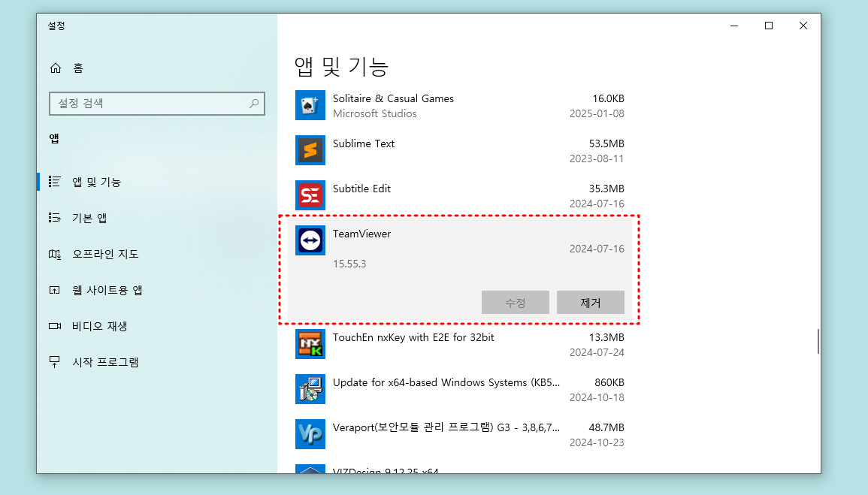The height and width of the screenshot is (495, 868).
Task: Click the 시작 프로그램 icon
Action: tap(54, 362)
